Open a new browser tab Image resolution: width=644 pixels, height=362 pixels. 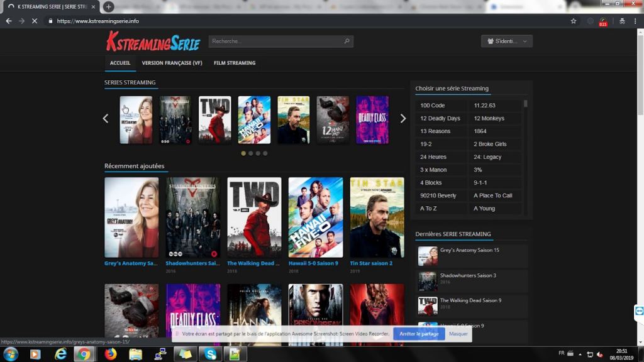(x=108, y=6)
